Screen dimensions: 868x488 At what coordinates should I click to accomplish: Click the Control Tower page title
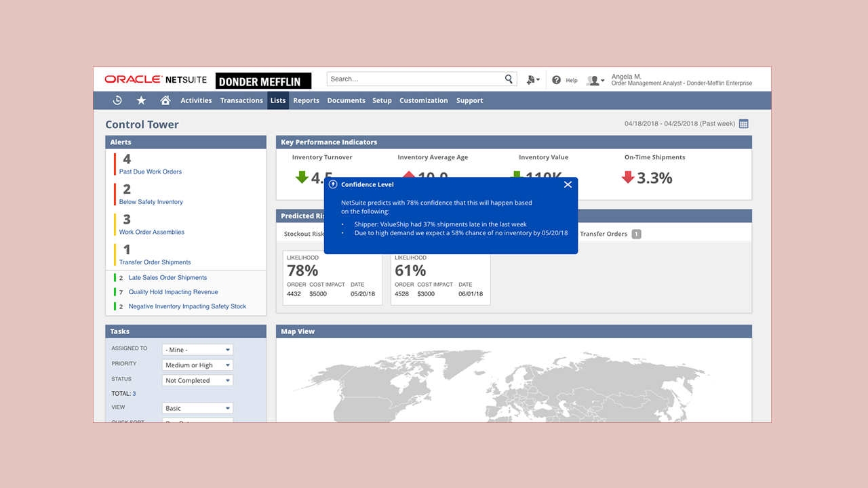point(142,125)
